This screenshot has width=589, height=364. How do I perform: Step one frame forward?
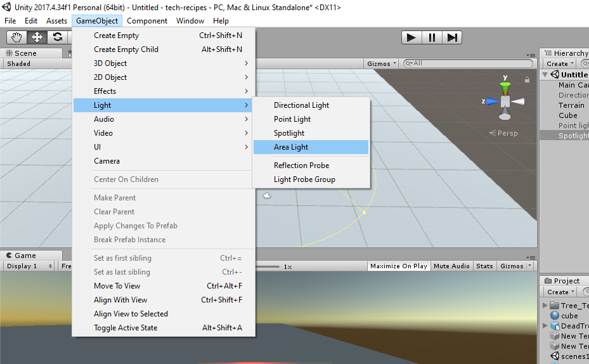point(452,37)
